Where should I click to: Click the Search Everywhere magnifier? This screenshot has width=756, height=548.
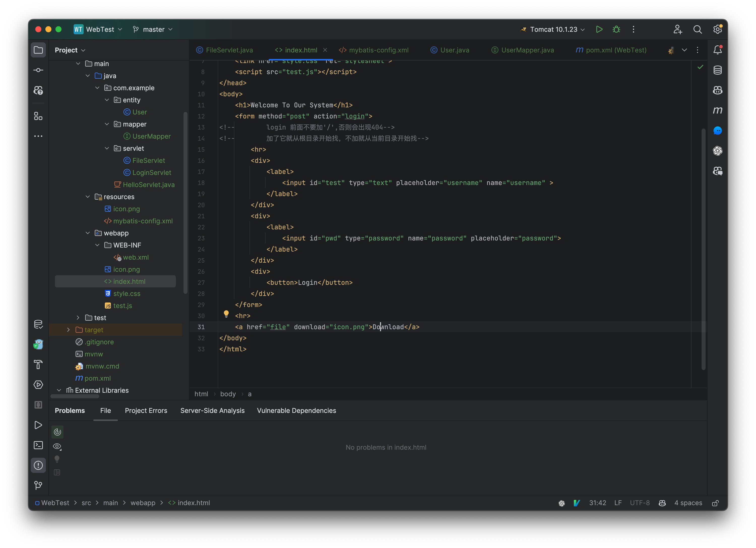pyautogui.click(x=697, y=29)
